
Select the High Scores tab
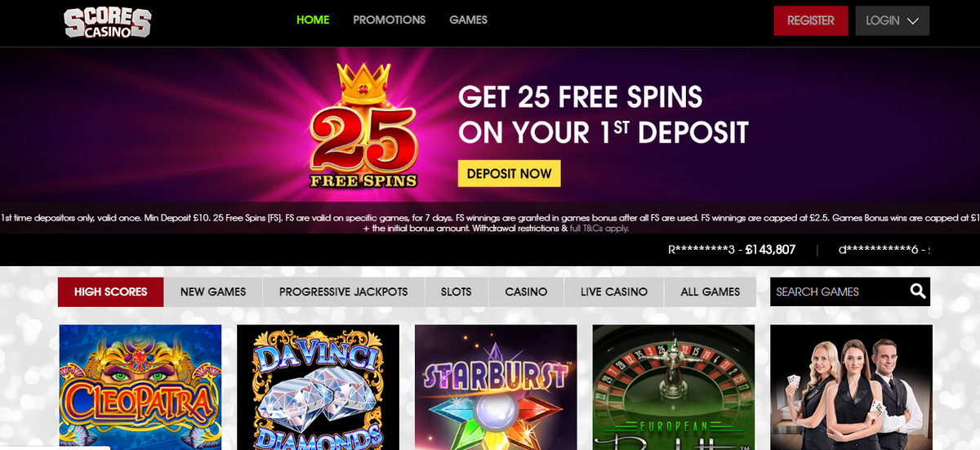[111, 292]
